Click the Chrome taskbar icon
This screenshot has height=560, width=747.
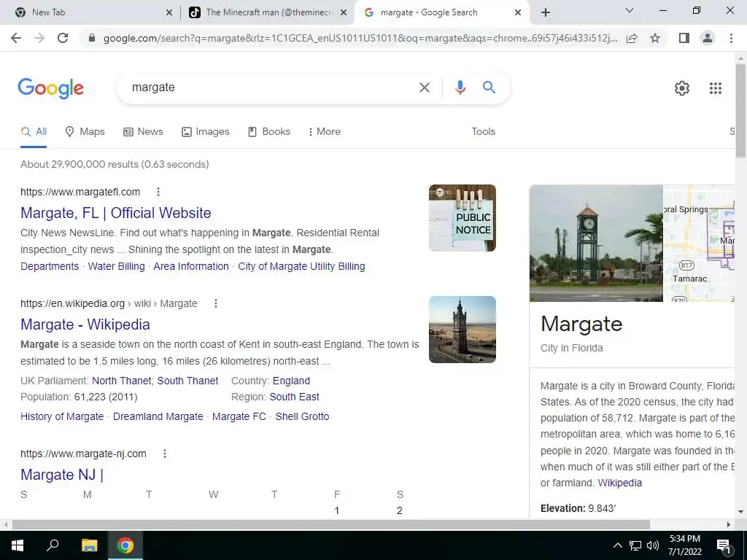125,545
